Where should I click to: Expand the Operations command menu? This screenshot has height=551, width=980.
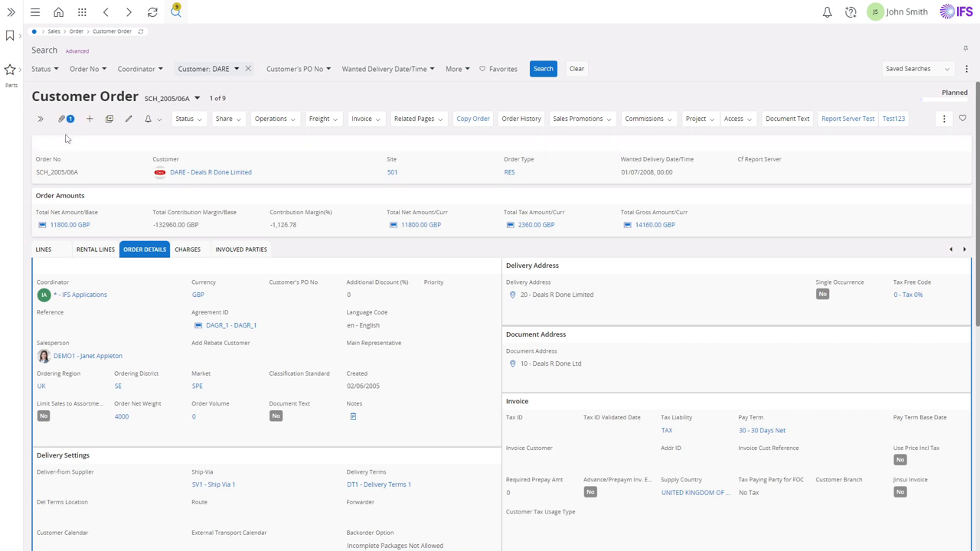click(274, 119)
